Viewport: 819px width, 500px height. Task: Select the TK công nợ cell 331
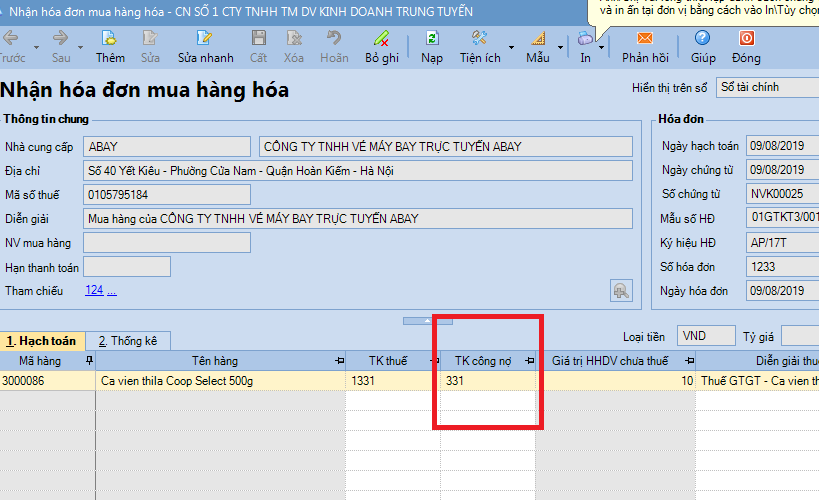tap(488, 381)
